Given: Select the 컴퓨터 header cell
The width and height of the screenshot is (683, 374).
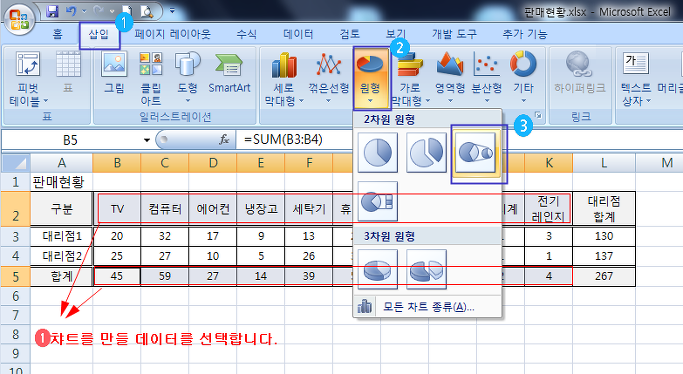Looking at the screenshot, I should [x=165, y=209].
